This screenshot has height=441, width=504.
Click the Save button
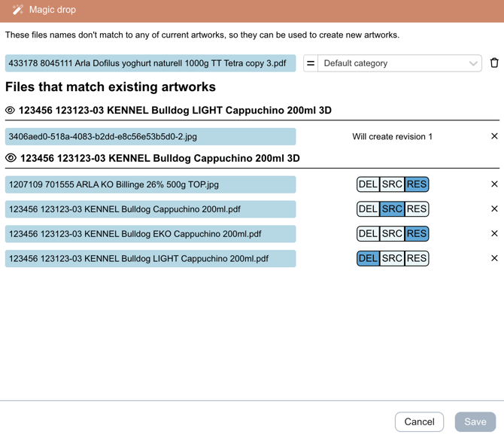475,421
